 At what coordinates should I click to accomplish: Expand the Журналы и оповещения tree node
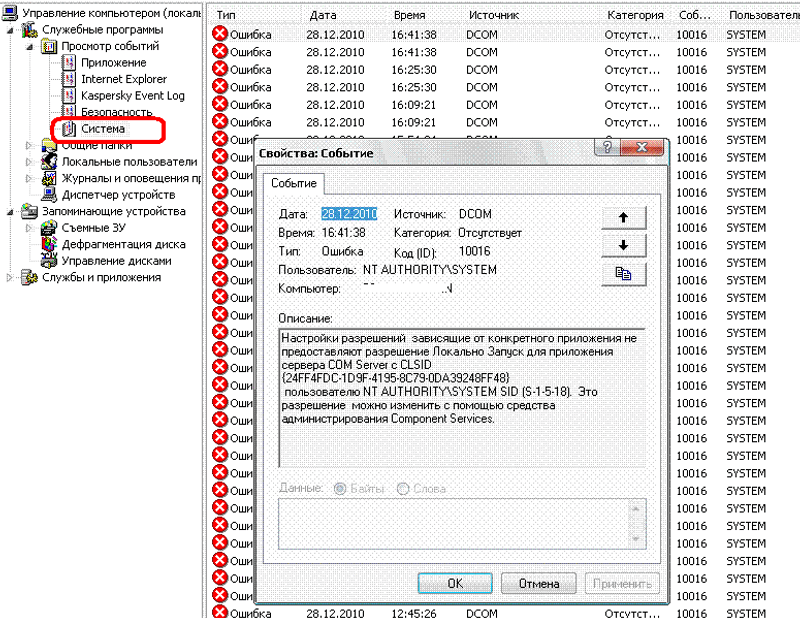[30, 178]
